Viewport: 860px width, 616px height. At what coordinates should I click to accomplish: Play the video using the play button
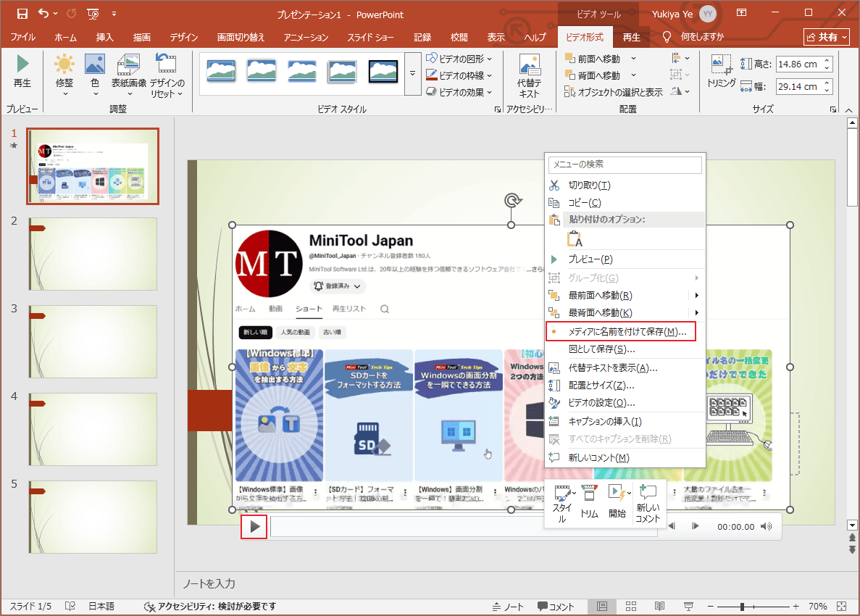(x=254, y=527)
